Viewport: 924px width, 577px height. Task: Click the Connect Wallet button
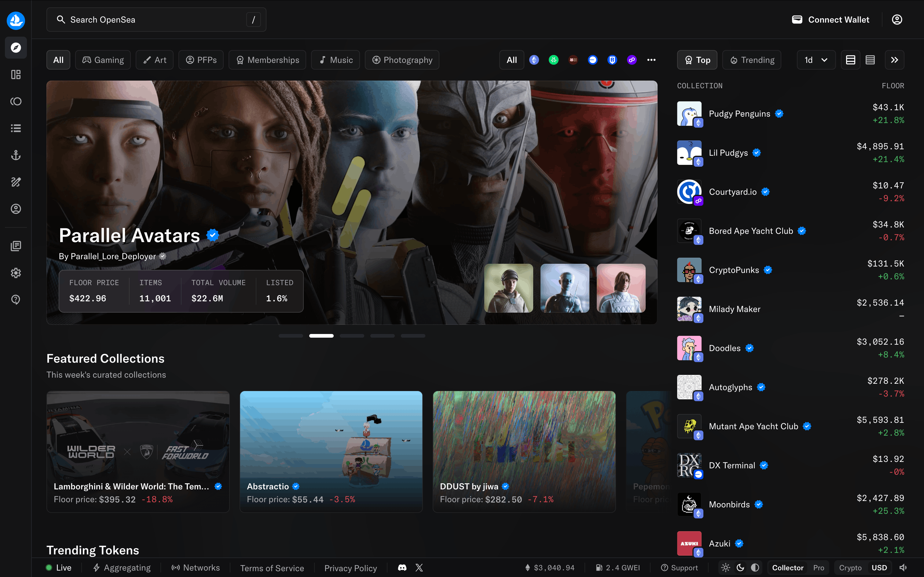pyautogui.click(x=831, y=20)
